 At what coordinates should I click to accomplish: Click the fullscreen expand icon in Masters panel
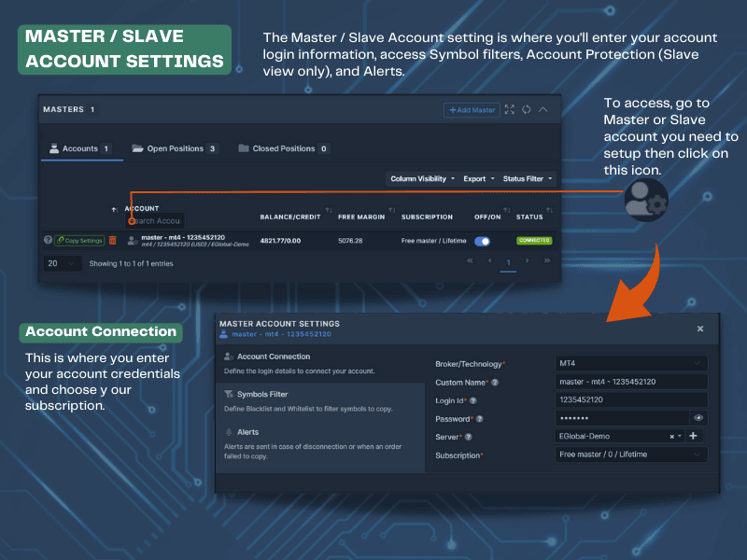[x=510, y=109]
